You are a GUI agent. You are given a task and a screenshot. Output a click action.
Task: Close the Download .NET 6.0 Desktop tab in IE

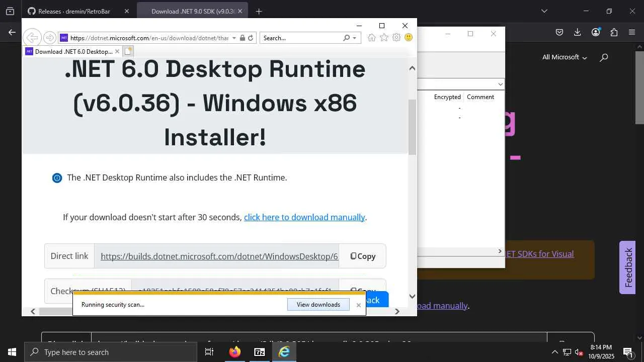[x=117, y=51]
